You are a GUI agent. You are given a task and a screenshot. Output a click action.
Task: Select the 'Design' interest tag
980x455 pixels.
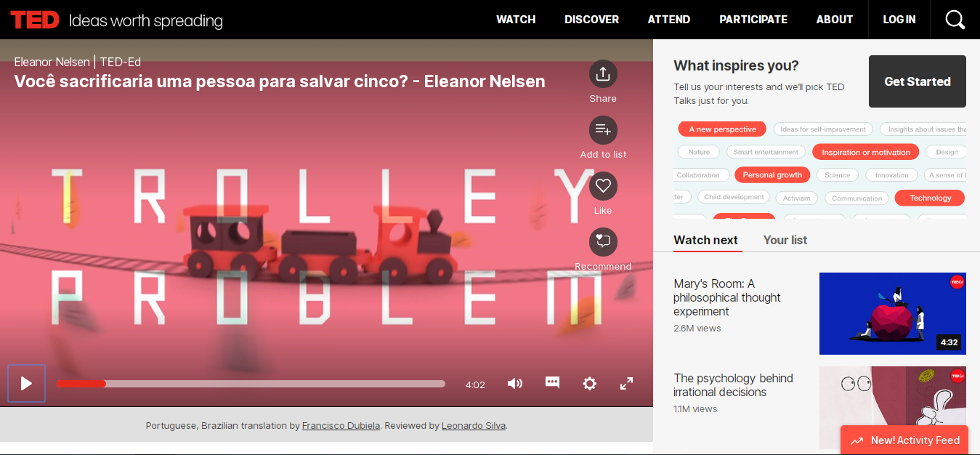pyautogui.click(x=947, y=152)
